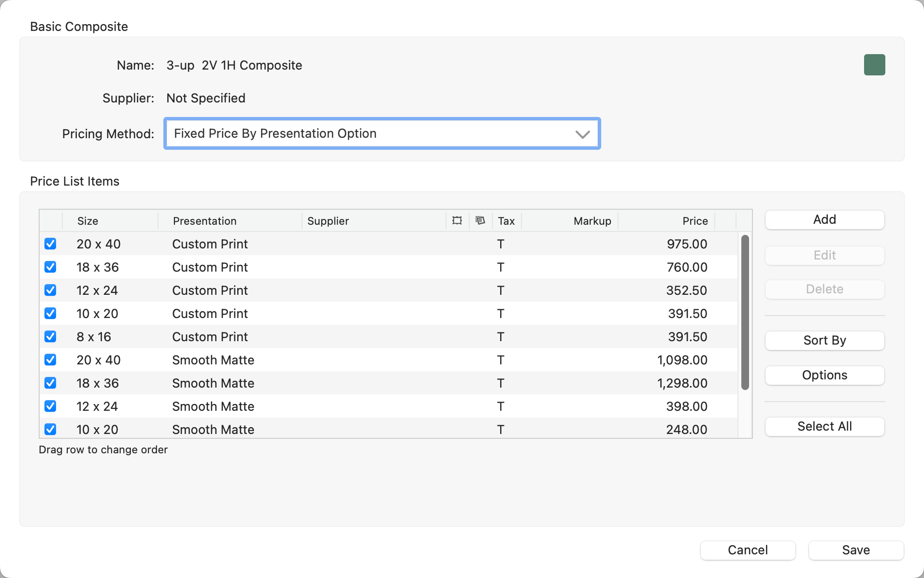Save the price list changes

tap(855, 550)
